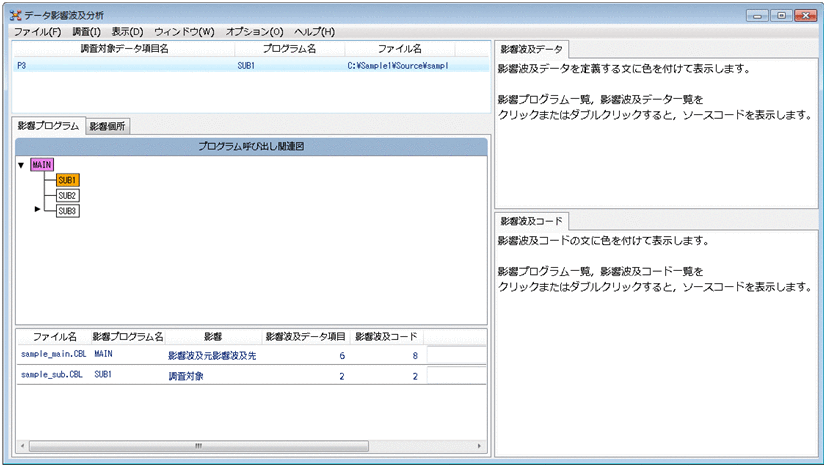Minimize the データ影響波及分析 window
Screen dimensions: 827x468
757,16
